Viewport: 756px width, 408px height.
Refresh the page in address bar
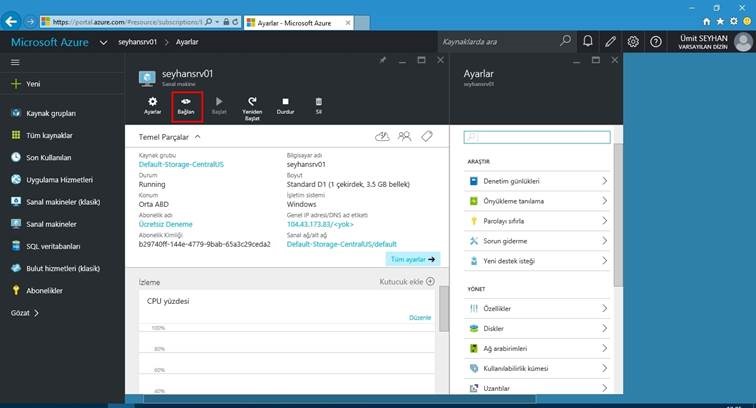[235, 22]
